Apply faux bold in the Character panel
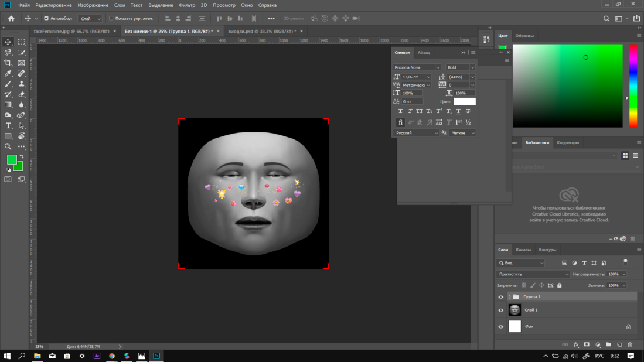Viewport: 644px width, 362px height. 400,111
